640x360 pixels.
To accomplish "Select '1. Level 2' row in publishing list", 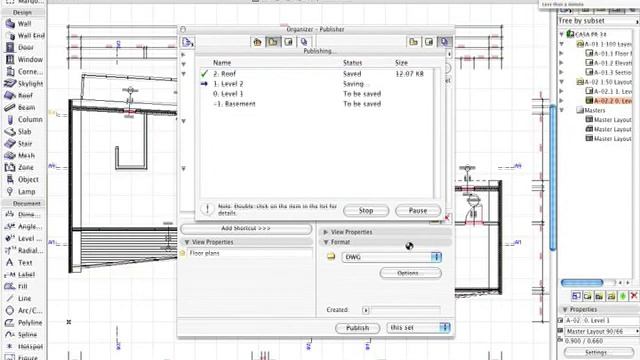I will pyautogui.click(x=317, y=84).
